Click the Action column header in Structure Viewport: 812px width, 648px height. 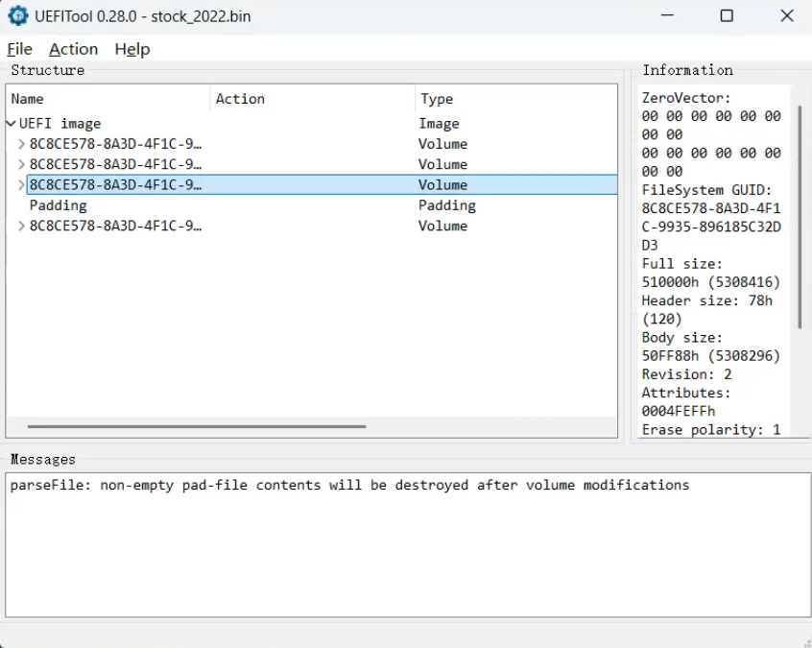point(313,99)
